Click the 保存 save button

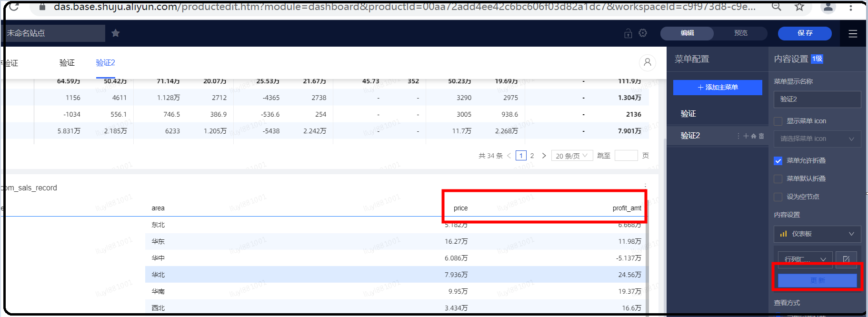tap(805, 33)
